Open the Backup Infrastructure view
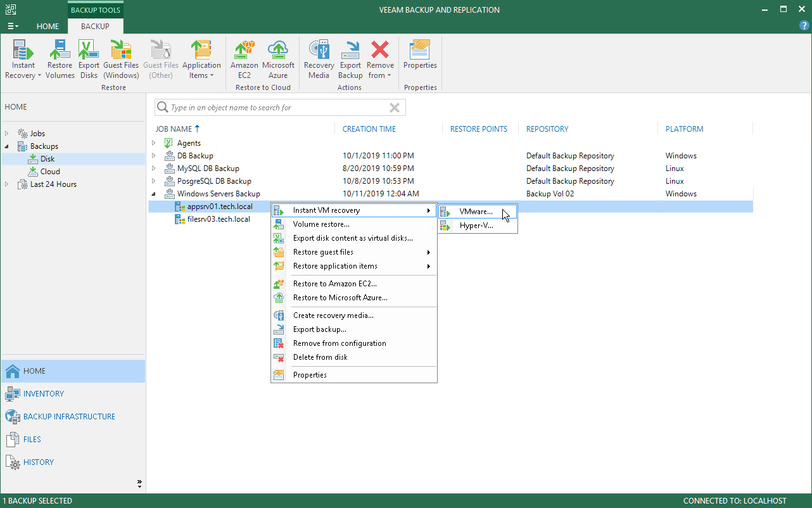This screenshot has width=812, height=508. pyautogui.click(x=69, y=417)
